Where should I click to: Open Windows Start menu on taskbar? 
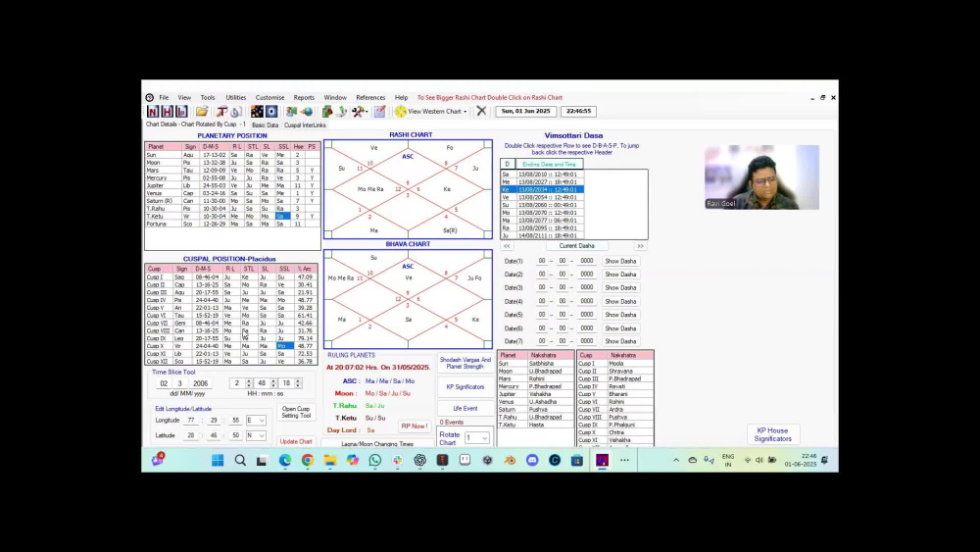point(218,460)
